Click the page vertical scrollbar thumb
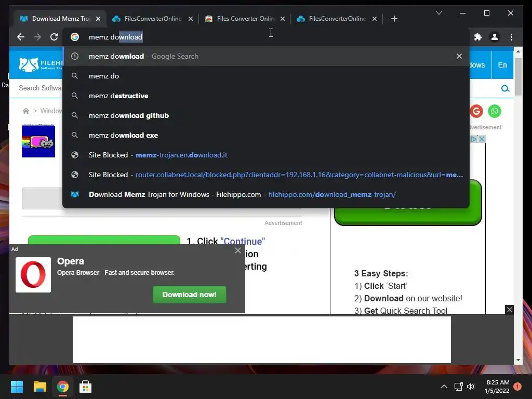This screenshot has height=399, width=532. tap(518, 76)
